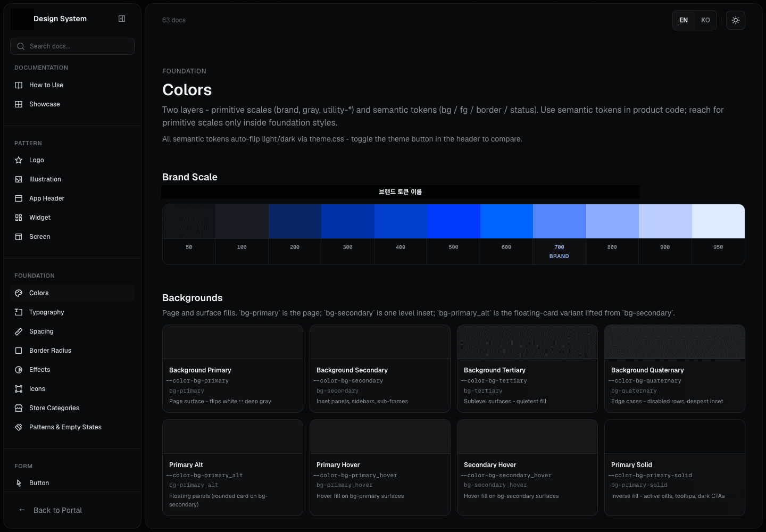Screen dimensions: 766x532
Task: Click the App Header icon
Action: 19,198
